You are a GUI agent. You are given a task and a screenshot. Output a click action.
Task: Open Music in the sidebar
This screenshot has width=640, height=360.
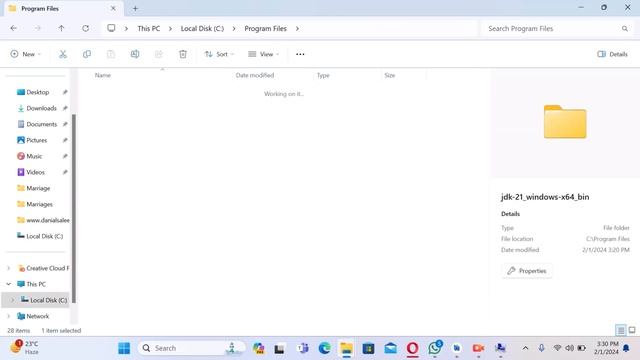pyautogui.click(x=34, y=156)
